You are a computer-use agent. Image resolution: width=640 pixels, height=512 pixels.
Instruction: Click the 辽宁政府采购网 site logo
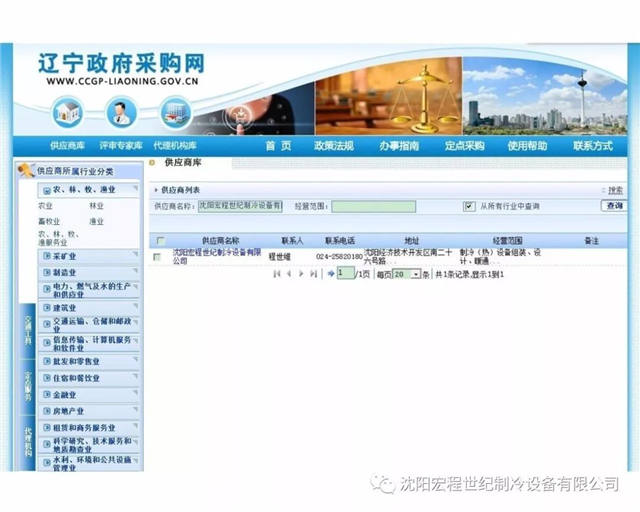pyautogui.click(x=121, y=69)
